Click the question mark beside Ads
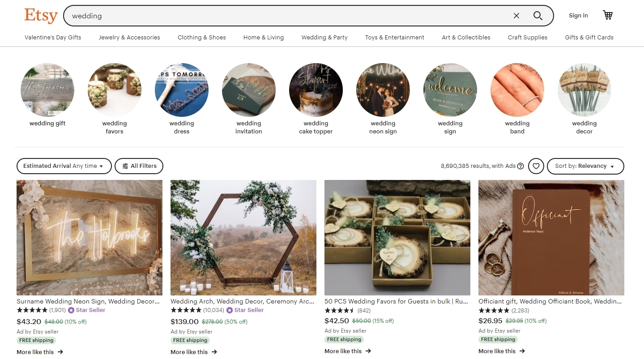The height and width of the screenshot is (359, 644). [x=520, y=166]
